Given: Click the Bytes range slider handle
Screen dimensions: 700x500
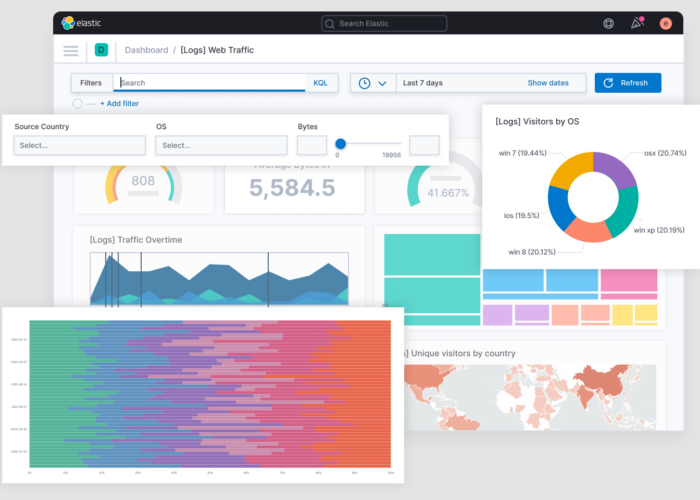Looking at the screenshot, I should 340,143.
